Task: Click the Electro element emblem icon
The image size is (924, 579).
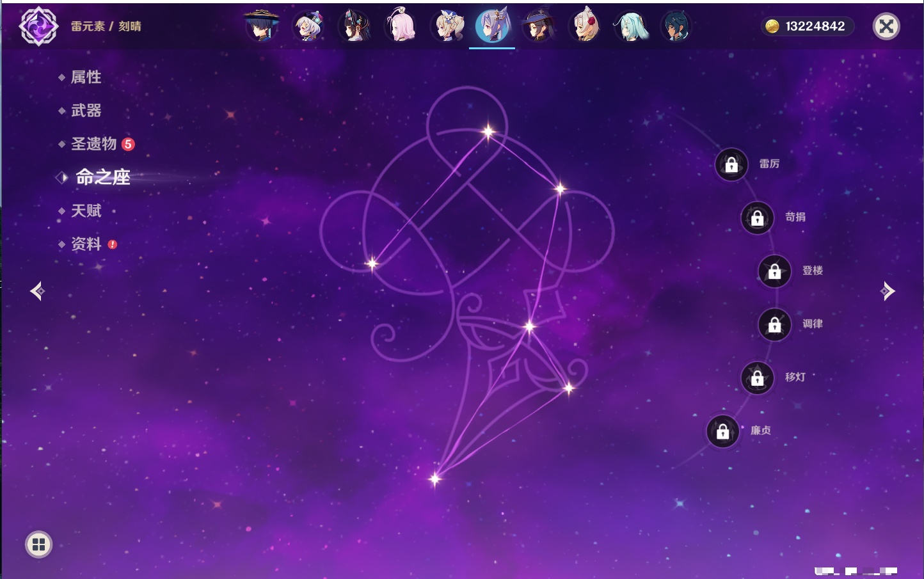Action: click(x=38, y=26)
